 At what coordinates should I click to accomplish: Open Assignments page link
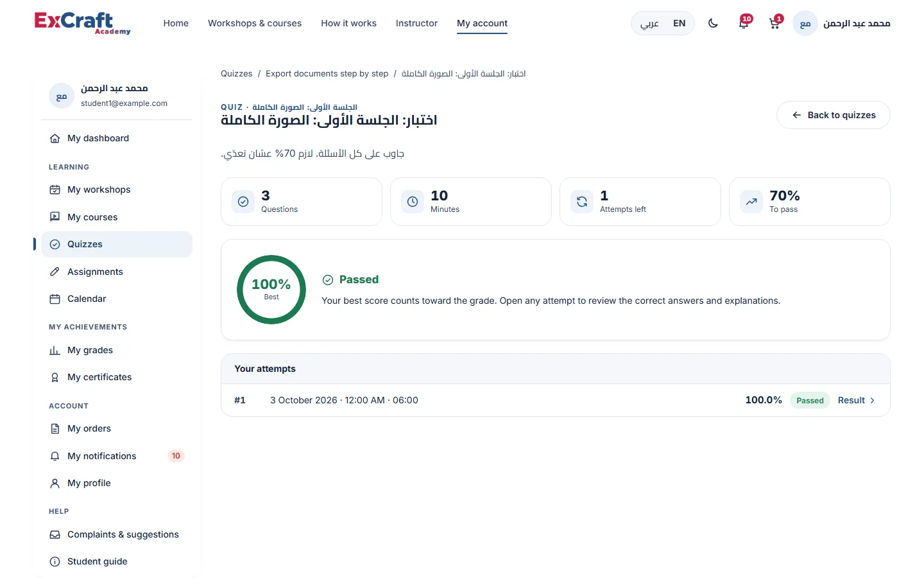(117, 272)
